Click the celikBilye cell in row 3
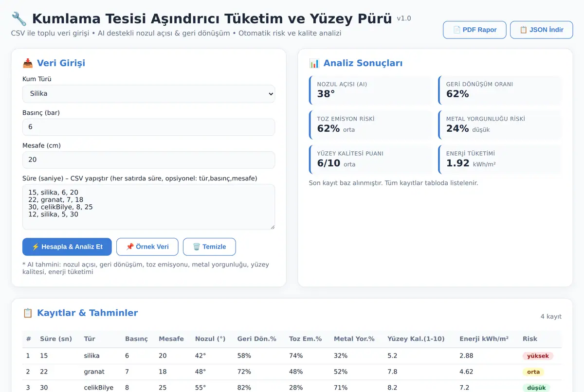This screenshot has height=392, width=584. 99,388
